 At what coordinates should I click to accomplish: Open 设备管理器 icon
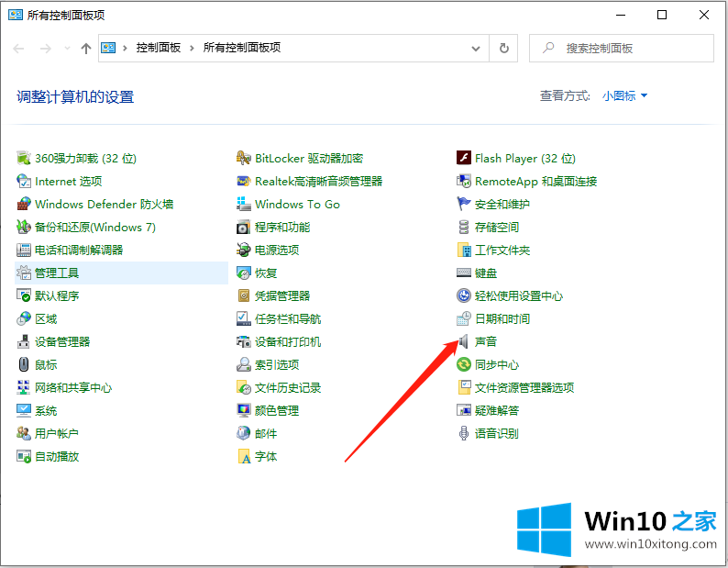[24, 341]
